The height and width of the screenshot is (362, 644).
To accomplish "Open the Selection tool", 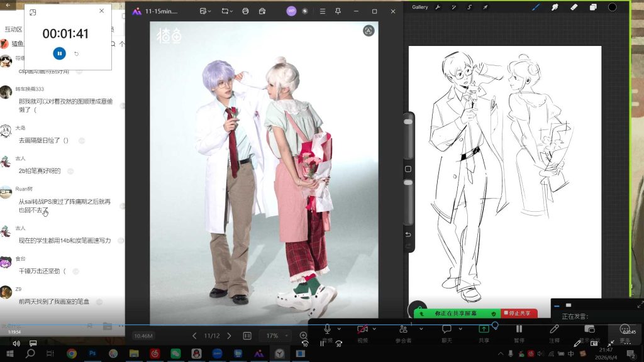I will tap(469, 7).
